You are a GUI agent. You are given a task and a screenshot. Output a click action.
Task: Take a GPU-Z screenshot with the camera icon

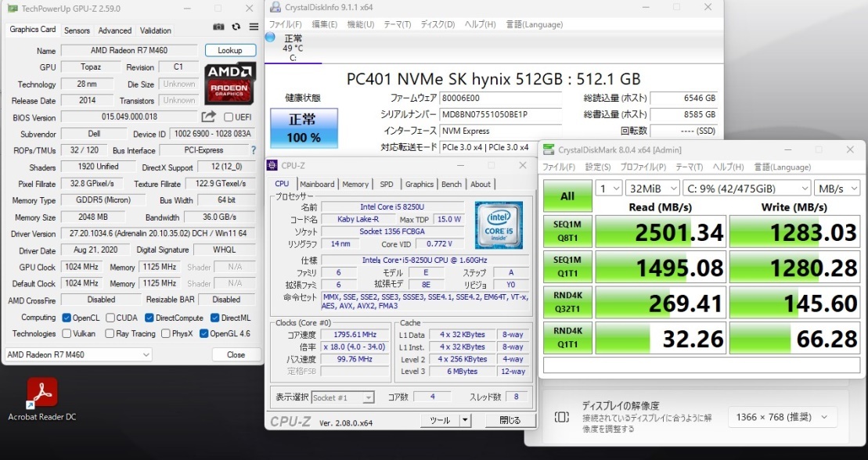click(218, 27)
